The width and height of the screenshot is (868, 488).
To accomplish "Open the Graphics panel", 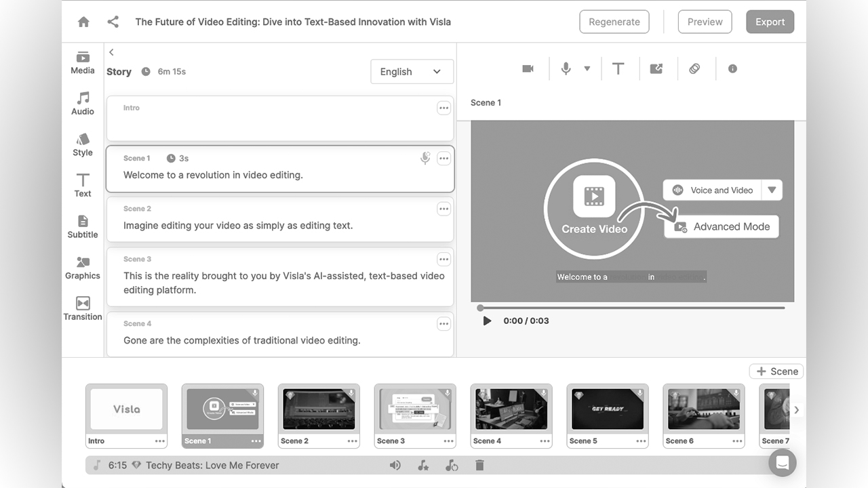I will click(x=83, y=268).
